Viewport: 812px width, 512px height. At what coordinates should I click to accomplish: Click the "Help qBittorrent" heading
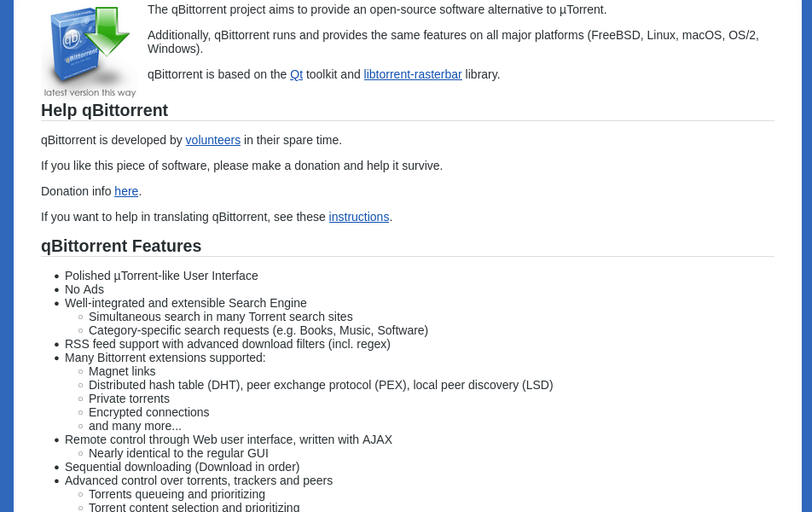pos(104,110)
